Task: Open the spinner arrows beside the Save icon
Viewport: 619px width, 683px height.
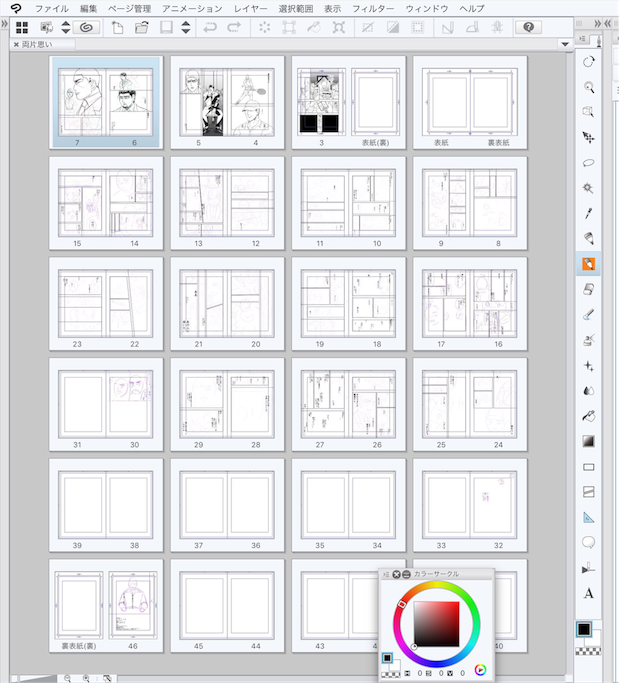Action: coord(186,27)
